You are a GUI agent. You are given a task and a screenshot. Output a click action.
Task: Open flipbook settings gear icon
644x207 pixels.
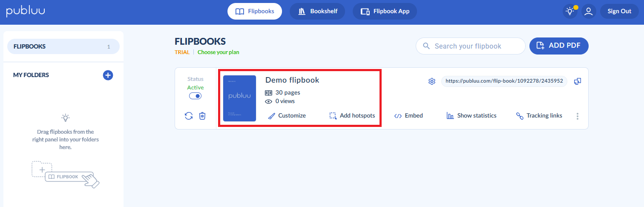pyautogui.click(x=431, y=81)
